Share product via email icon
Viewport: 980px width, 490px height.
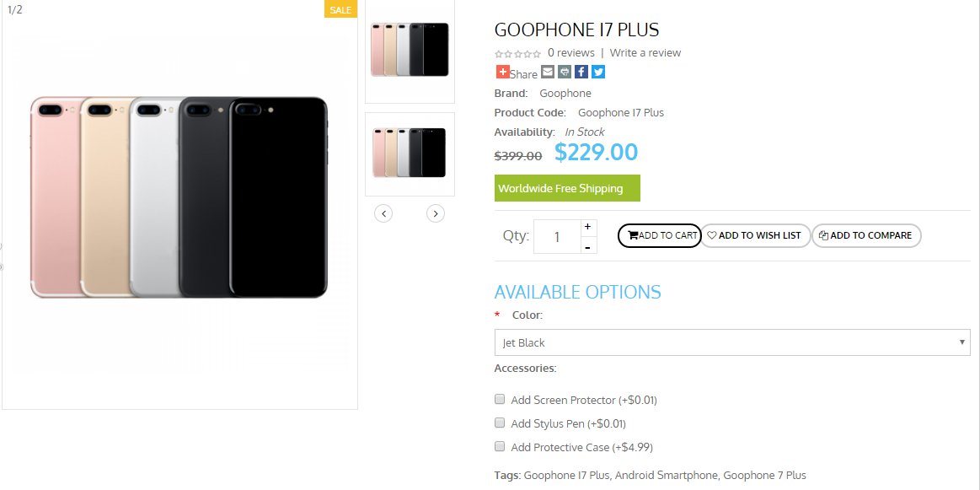548,73
